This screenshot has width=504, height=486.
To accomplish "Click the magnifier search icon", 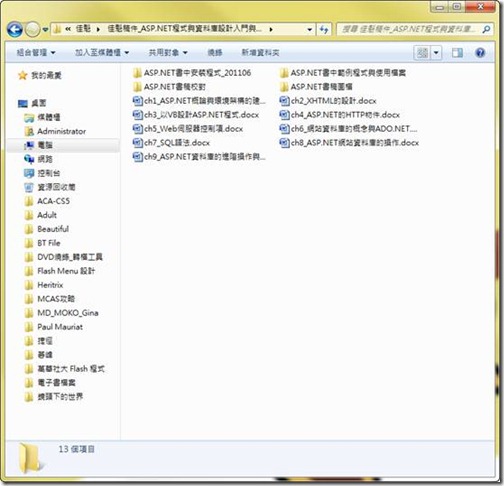I will pos(486,30).
